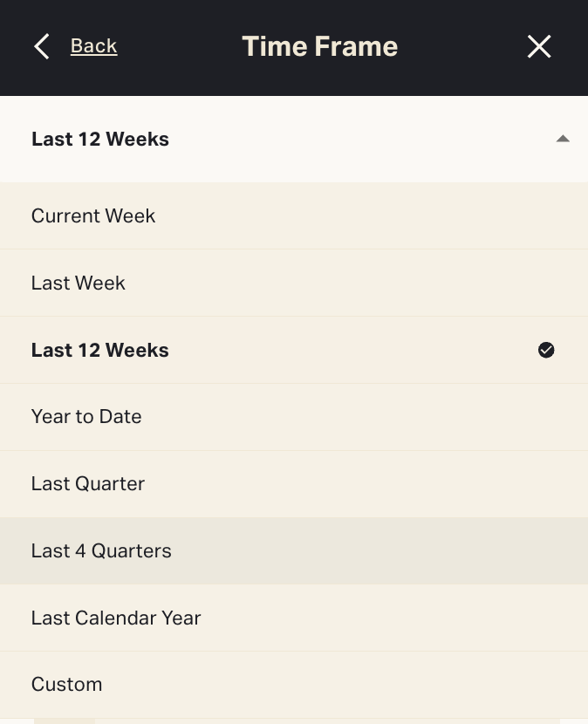Viewport: 588px width, 724px height.
Task: Switch time frame to Current Week
Action: 93,216
